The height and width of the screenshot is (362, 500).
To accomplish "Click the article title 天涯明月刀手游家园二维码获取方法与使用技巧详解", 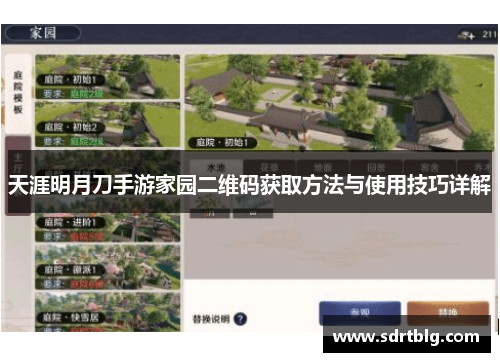I will (249, 185).
